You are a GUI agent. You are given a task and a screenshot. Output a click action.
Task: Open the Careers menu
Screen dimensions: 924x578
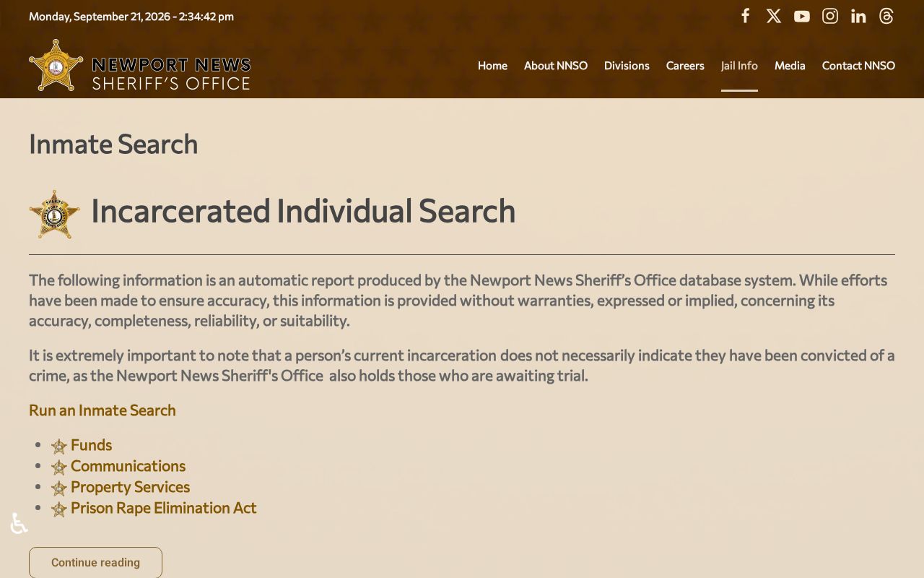(x=685, y=66)
